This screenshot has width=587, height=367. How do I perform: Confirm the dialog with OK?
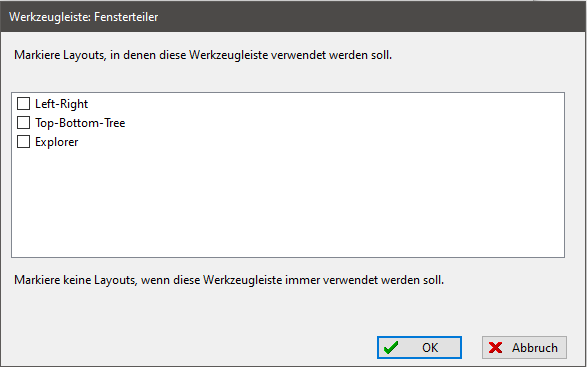click(x=419, y=348)
